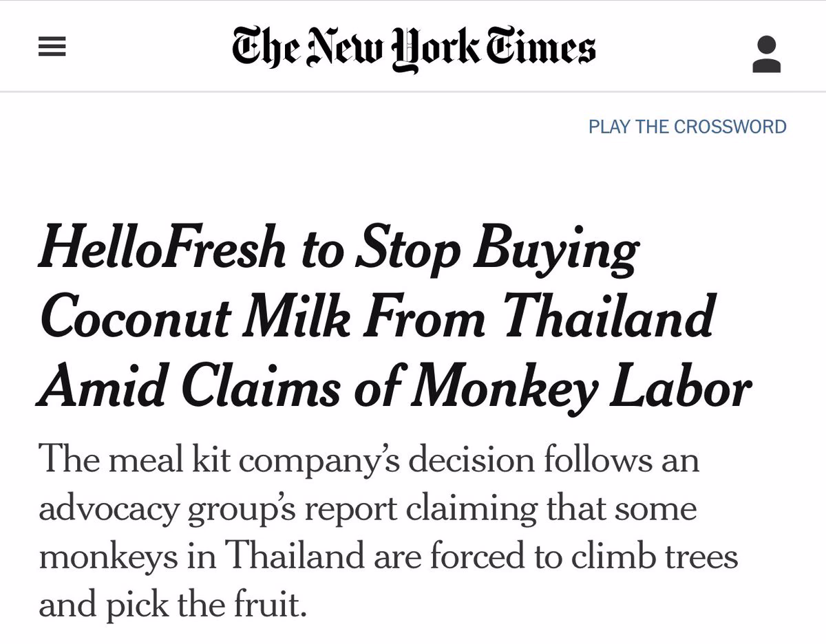
Task: Open the hamburger sections menu
Action: tap(52, 47)
